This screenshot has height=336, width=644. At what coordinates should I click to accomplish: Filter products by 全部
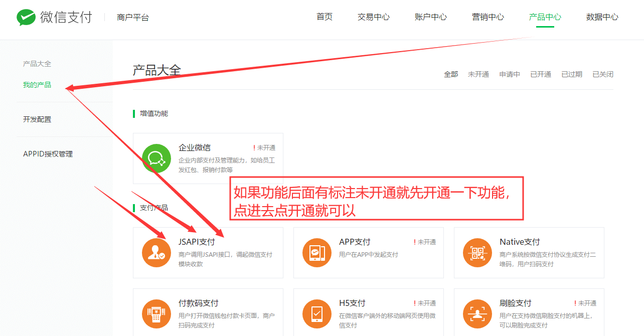point(451,74)
